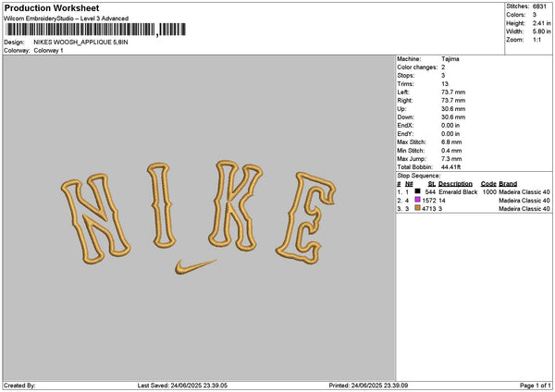Click the Height value 2.41 in
The width and height of the screenshot is (555, 392).
click(541, 23)
